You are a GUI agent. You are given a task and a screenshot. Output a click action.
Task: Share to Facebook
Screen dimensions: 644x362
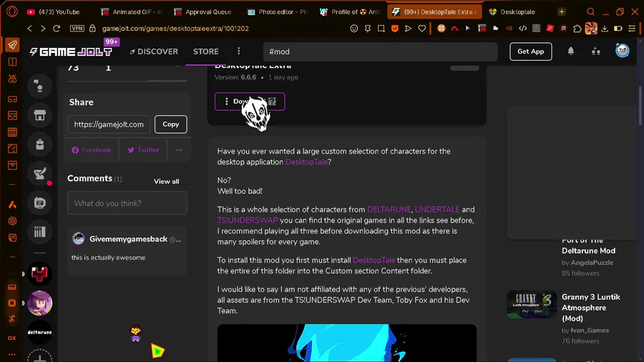pos(91,150)
